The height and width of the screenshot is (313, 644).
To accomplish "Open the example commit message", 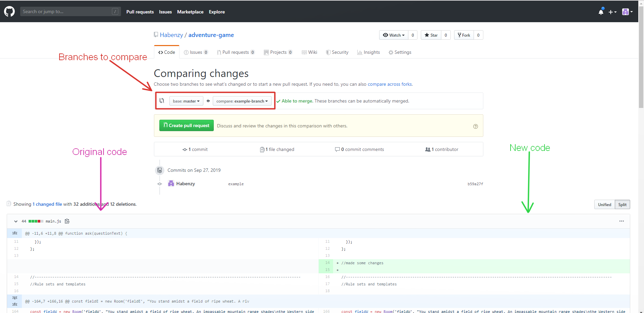I will 236,184.
